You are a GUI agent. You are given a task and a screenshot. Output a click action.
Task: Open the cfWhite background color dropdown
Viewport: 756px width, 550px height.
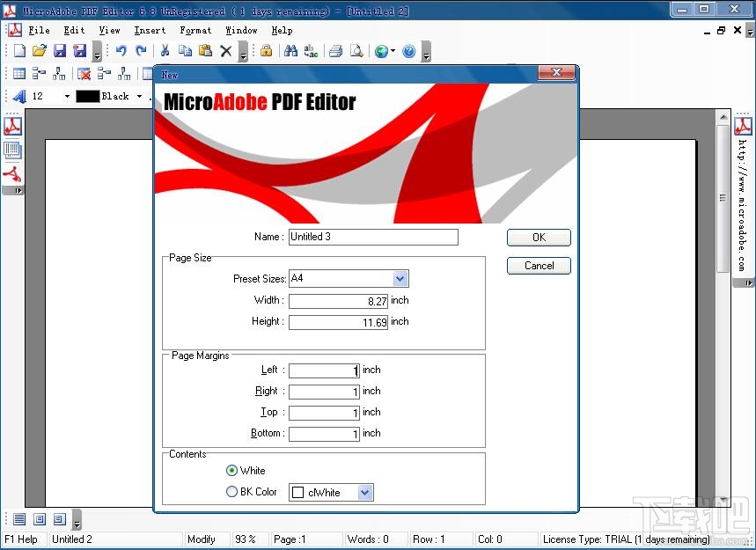[x=365, y=492]
